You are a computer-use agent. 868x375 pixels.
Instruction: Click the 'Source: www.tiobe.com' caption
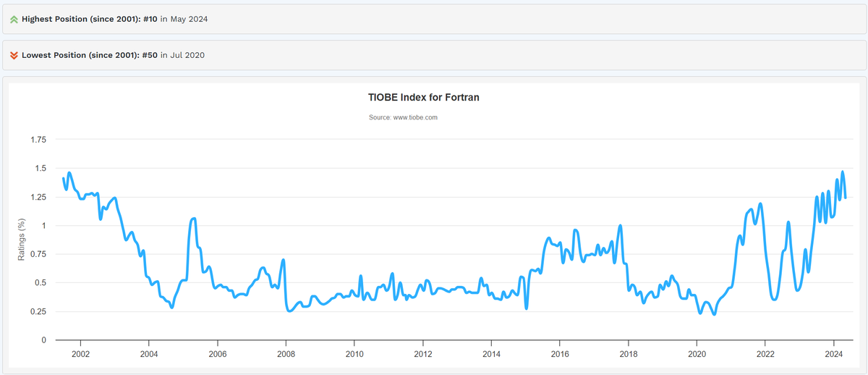pyautogui.click(x=403, y=117)
